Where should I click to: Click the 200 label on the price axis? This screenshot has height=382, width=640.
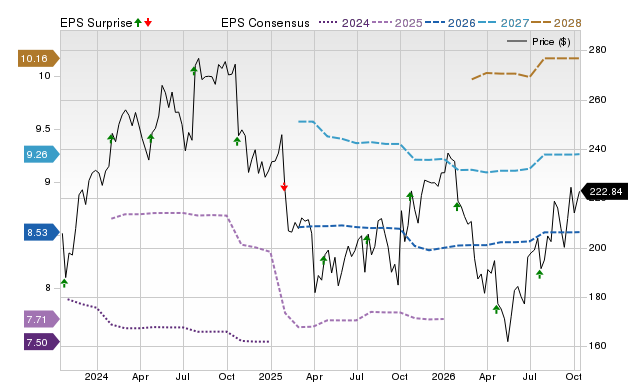point(597,248)
